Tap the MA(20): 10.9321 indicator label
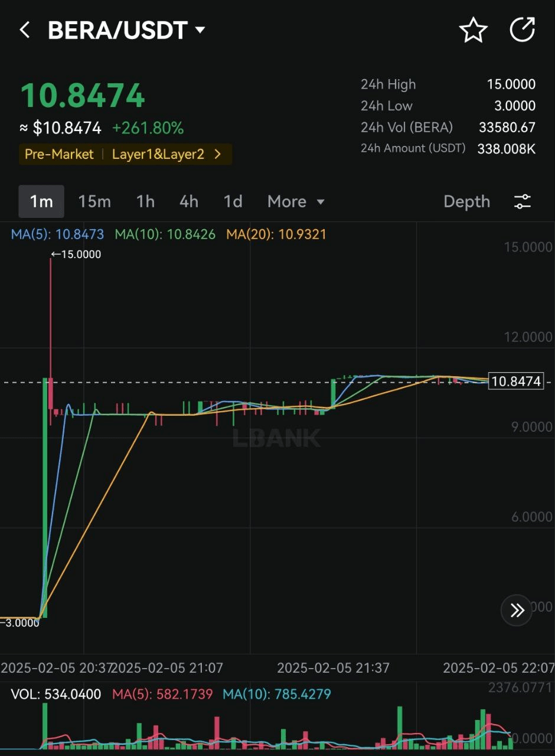This screenshot has width=555, height=756. 276,234
